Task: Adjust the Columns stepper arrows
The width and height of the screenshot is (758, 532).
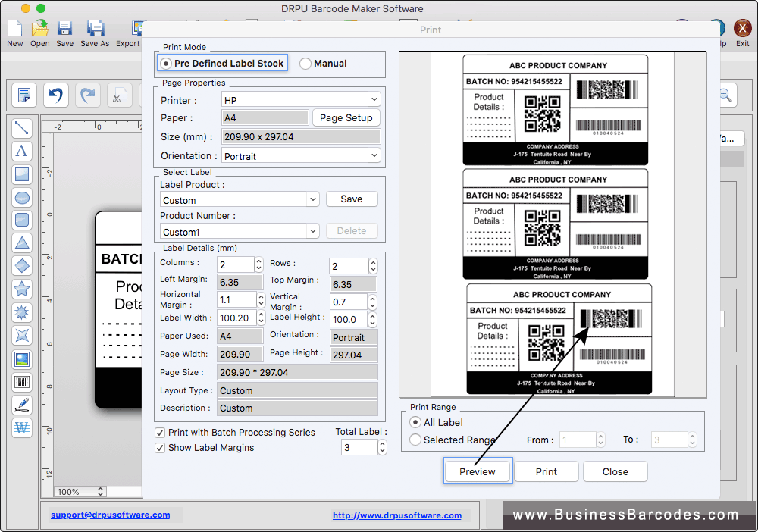Action: pos(258,264)
